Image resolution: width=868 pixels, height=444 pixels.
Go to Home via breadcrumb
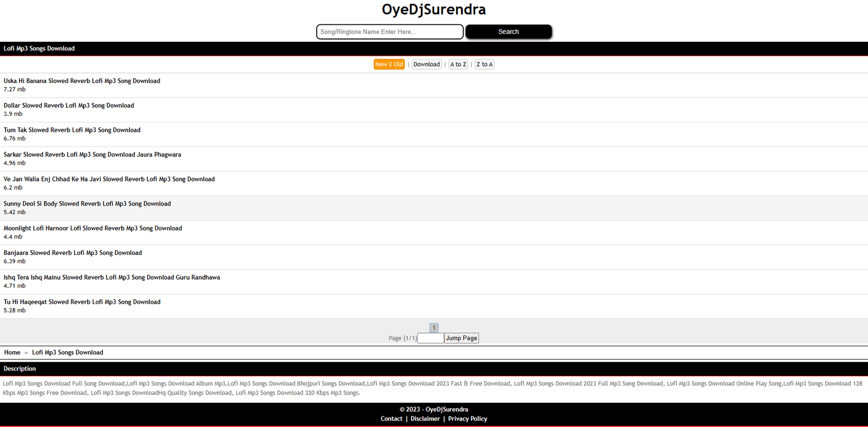click(12, 352)
